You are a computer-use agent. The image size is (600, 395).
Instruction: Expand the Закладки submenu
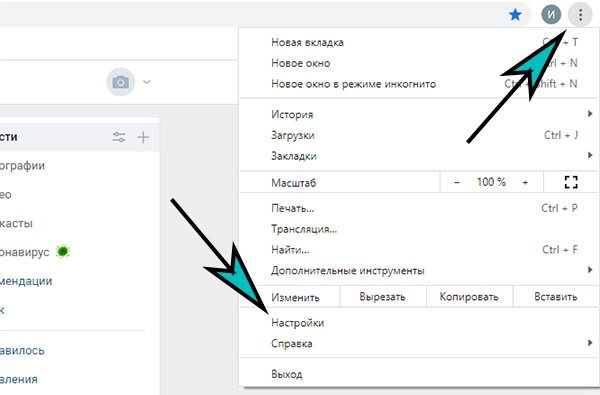tap(419, 156)
